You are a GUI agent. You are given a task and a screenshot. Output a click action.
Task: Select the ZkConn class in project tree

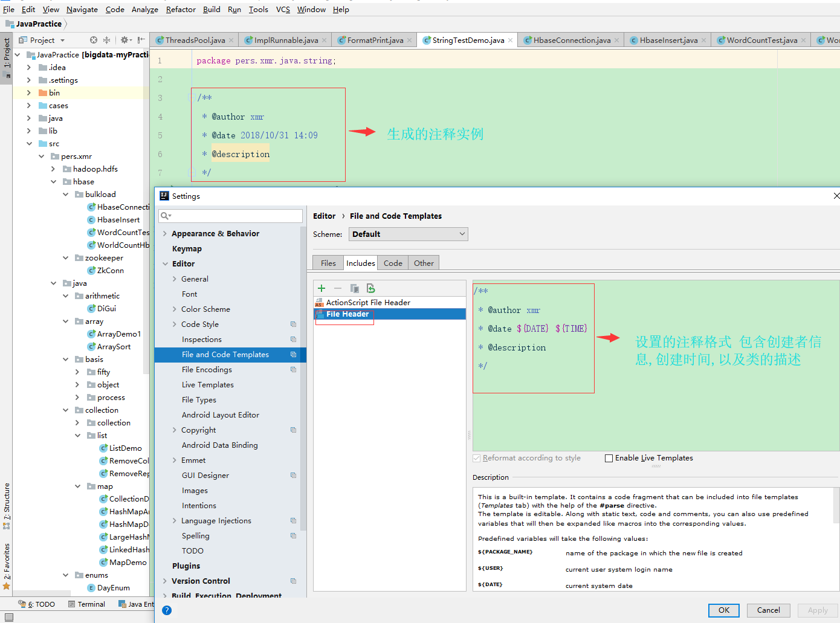click(110, 271)
